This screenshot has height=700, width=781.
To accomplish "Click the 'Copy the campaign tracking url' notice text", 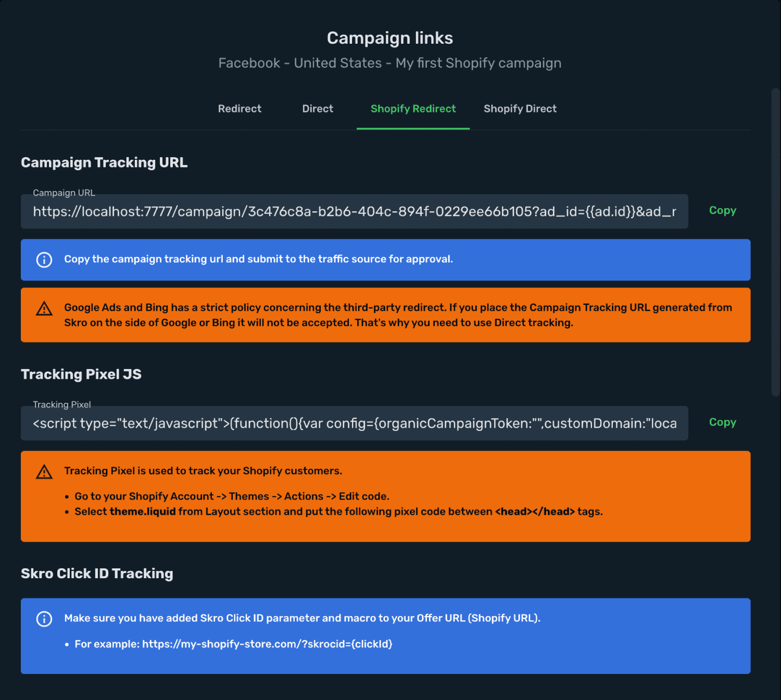I will click(258, 259).
